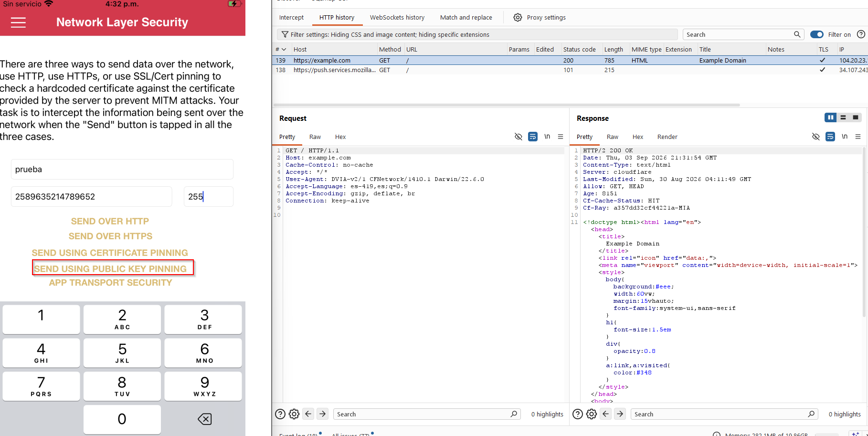The width and height of the screenshot is (868, 436).
Task: Toggle hide-non-printable eye icon in Request panel
Action: (x=519, y=137)
